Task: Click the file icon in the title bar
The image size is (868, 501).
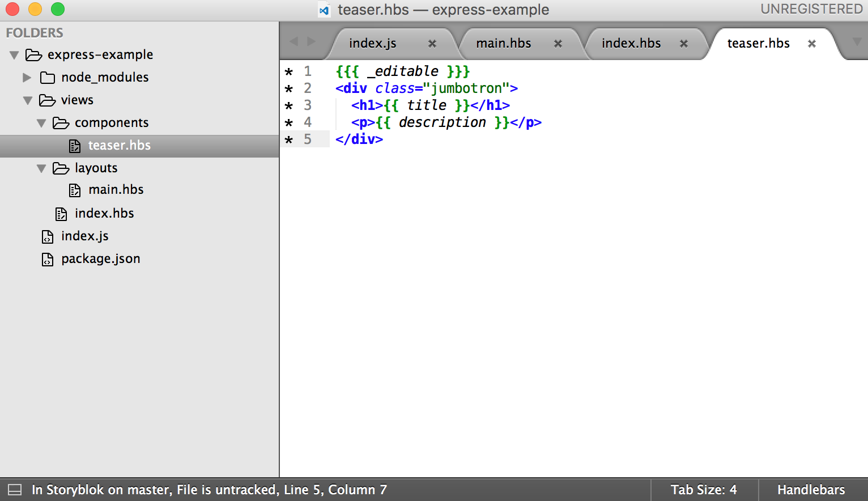Action: [324, 10]
